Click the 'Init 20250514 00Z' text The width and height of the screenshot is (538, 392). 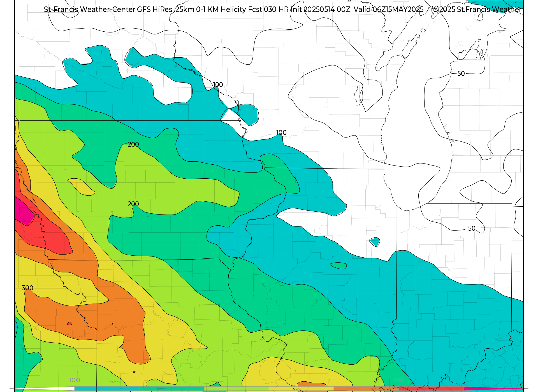[320, 10]
